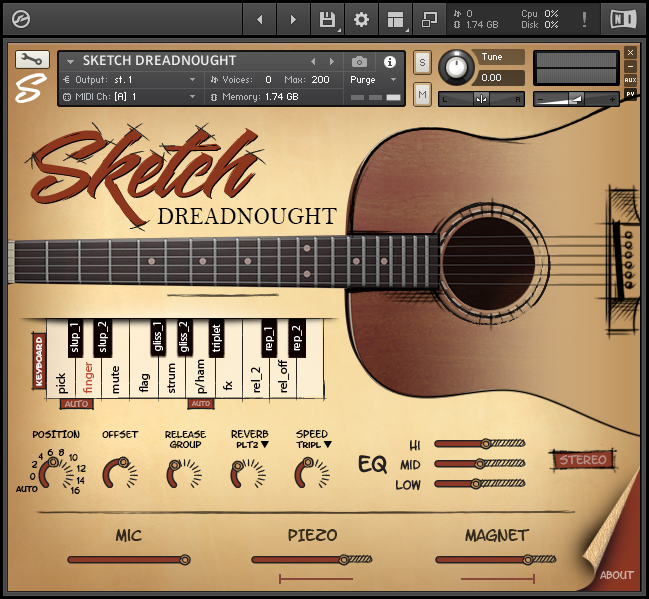
Task: Select the strum articulation key
Action: [x=172, y=380]
